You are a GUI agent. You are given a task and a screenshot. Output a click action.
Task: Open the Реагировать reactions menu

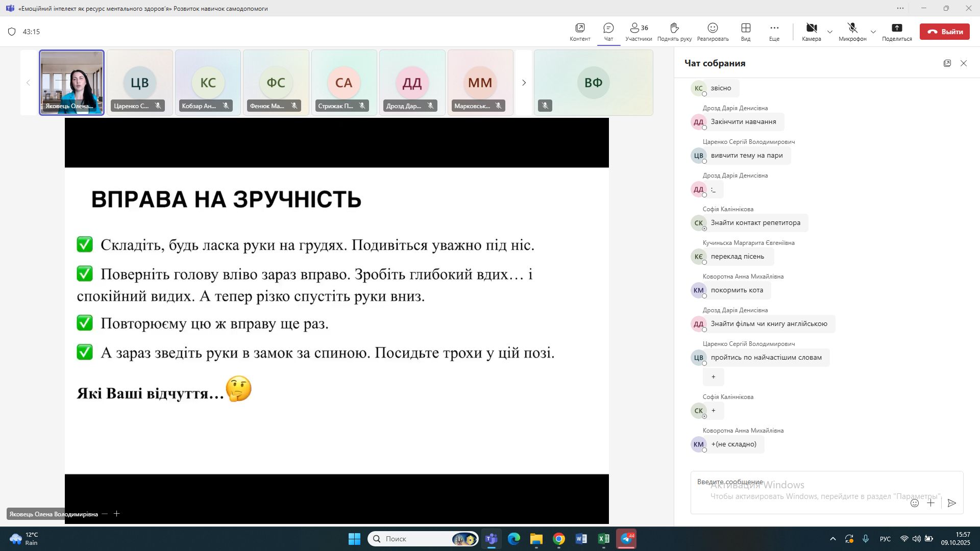(x=713, y=32)
